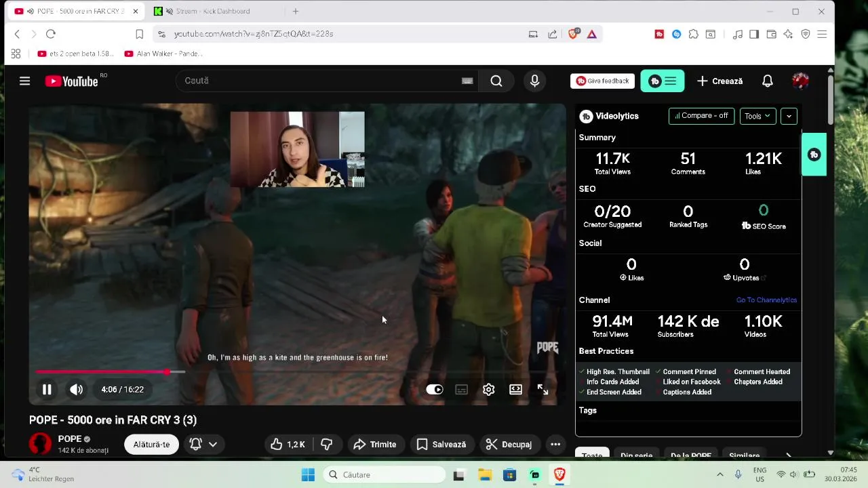
Task: Like the video showing 1,2 K
Action: click(288, 444)
